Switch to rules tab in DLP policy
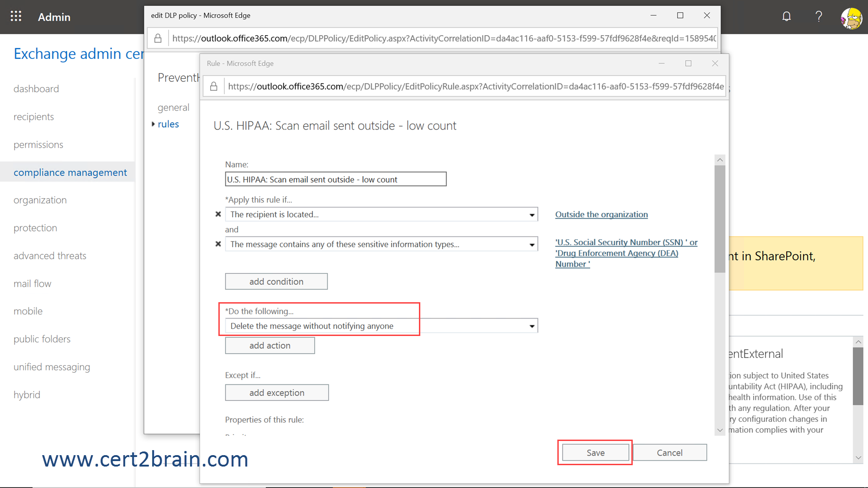Screen dimensions: 868x488 168,124
